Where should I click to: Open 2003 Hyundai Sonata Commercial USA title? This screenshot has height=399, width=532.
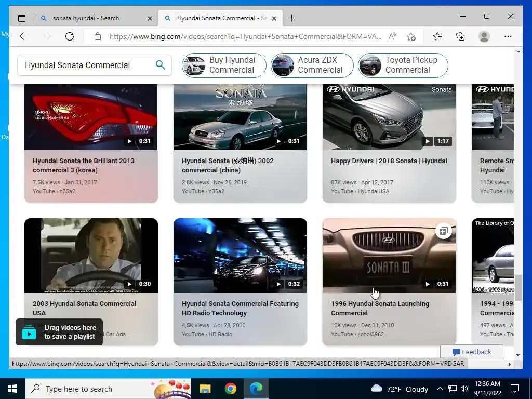coord(84,308)
